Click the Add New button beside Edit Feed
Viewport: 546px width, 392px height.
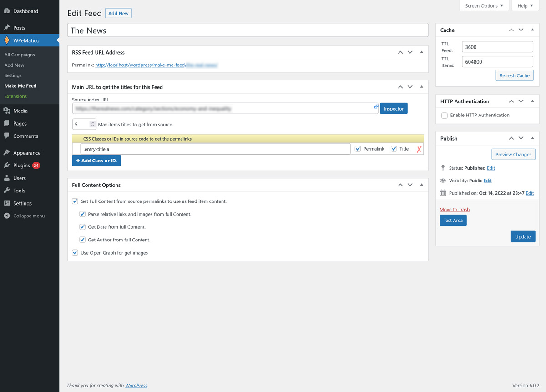click(118, 13)
